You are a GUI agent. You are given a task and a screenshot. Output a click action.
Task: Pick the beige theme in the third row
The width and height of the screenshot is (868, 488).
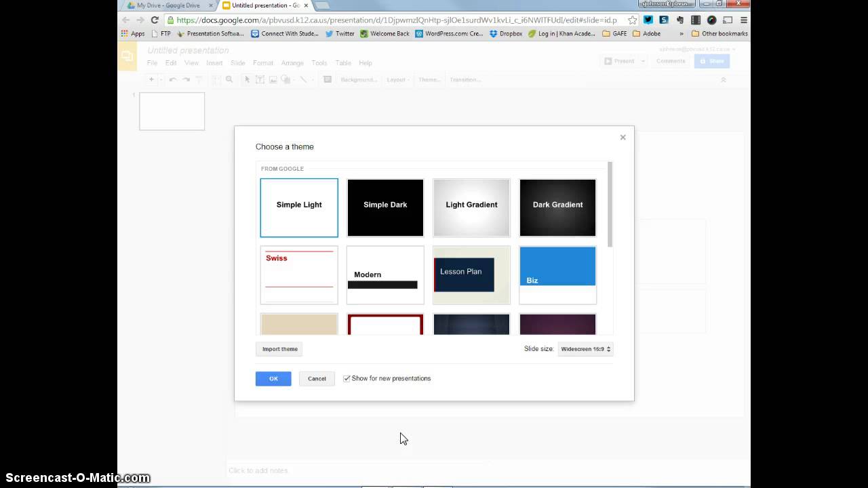pyautogui.click(x=299, y=324)
